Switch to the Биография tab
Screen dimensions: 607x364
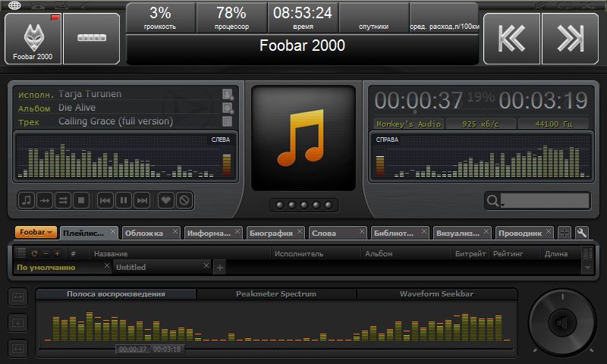(271, 234)
